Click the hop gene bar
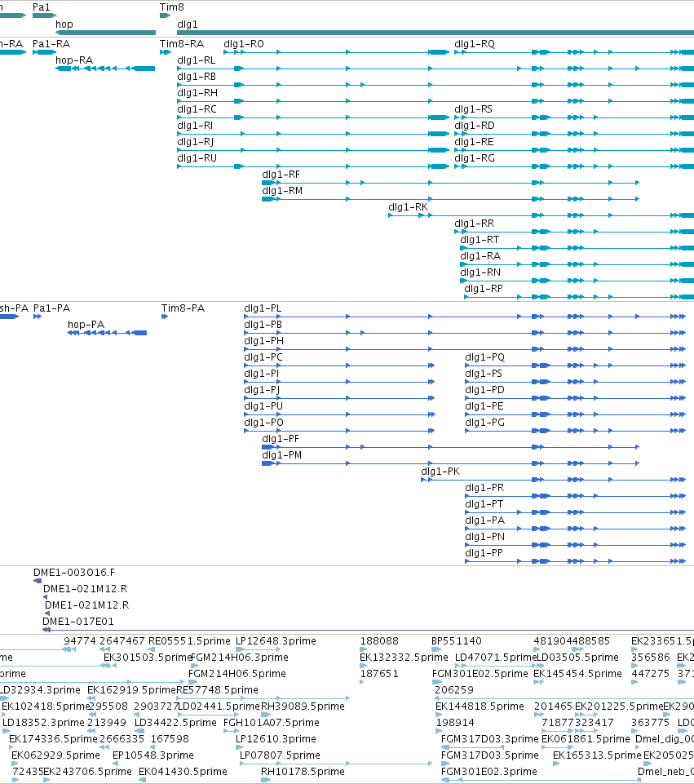694x784 pixels. (x=105, y=33)
